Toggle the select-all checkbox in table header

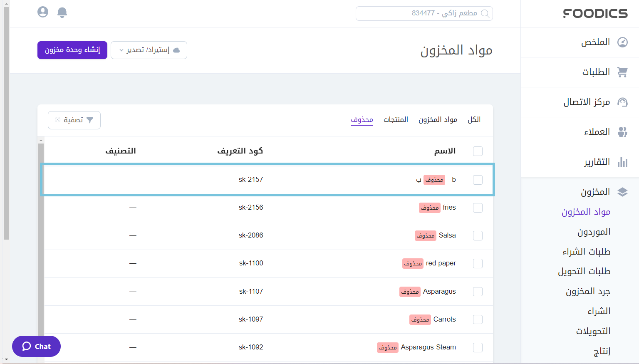tap(478, 151)
